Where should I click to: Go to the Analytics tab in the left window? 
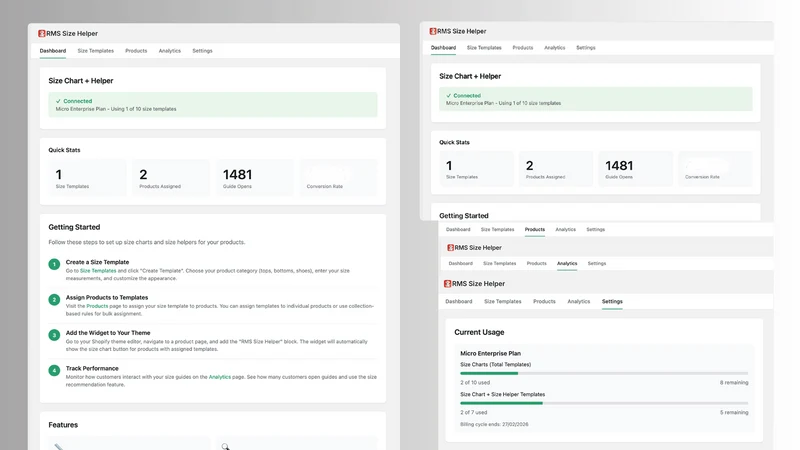[x=169, y=51]
